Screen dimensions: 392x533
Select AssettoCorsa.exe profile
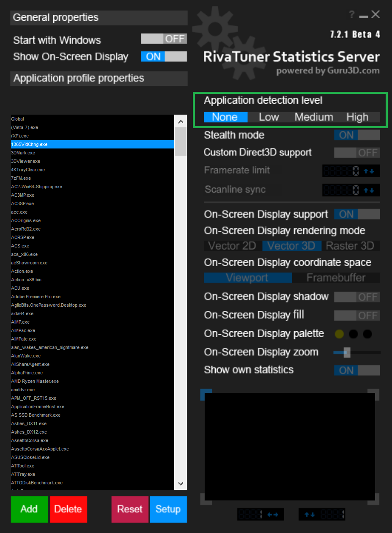tap(92, 440)
